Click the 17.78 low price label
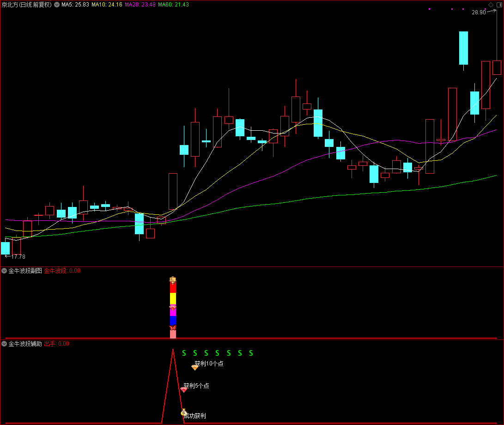The image size is (504, 425). [18, 256]
